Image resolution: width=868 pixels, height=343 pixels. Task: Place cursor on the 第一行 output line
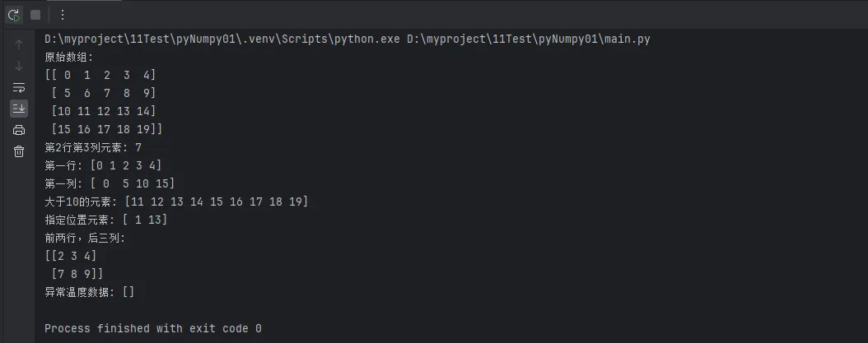click(103, 165)
